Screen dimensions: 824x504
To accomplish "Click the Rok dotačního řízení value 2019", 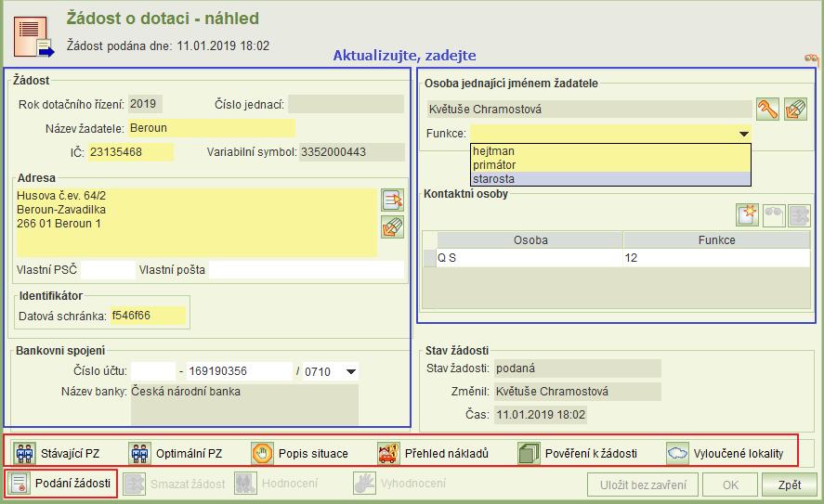I will (x=145, y=104).
